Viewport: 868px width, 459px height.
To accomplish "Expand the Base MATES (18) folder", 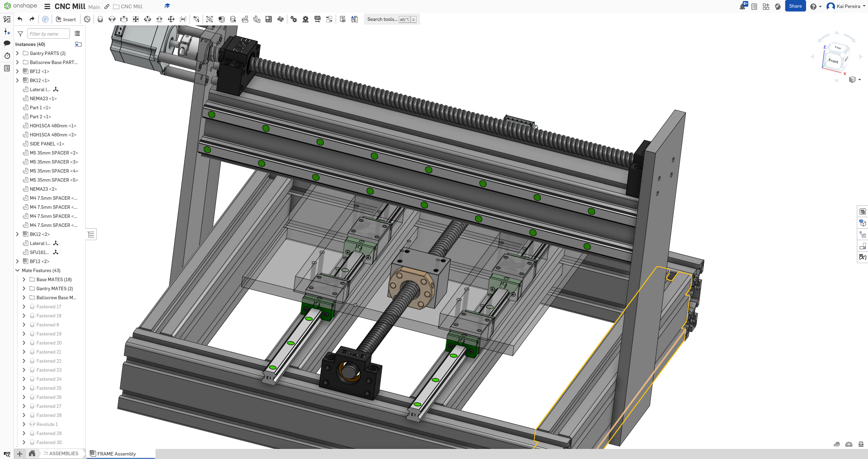I will pos(24,279).
